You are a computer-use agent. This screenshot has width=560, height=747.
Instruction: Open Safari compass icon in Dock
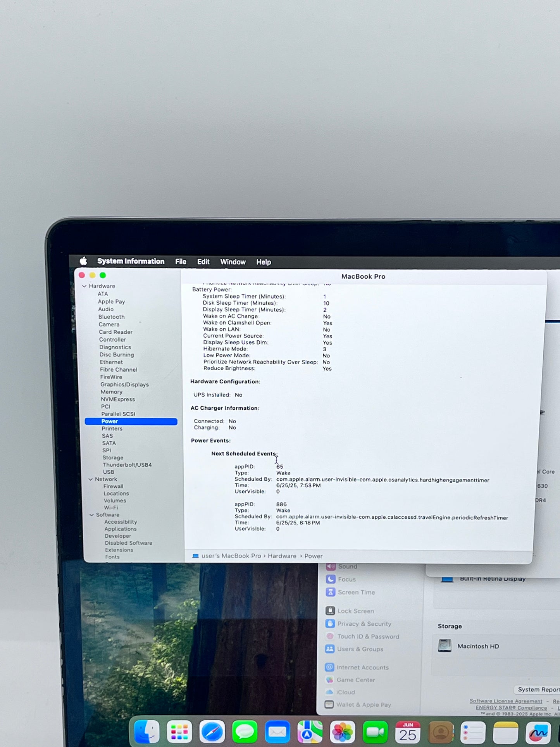coord(212,732)
